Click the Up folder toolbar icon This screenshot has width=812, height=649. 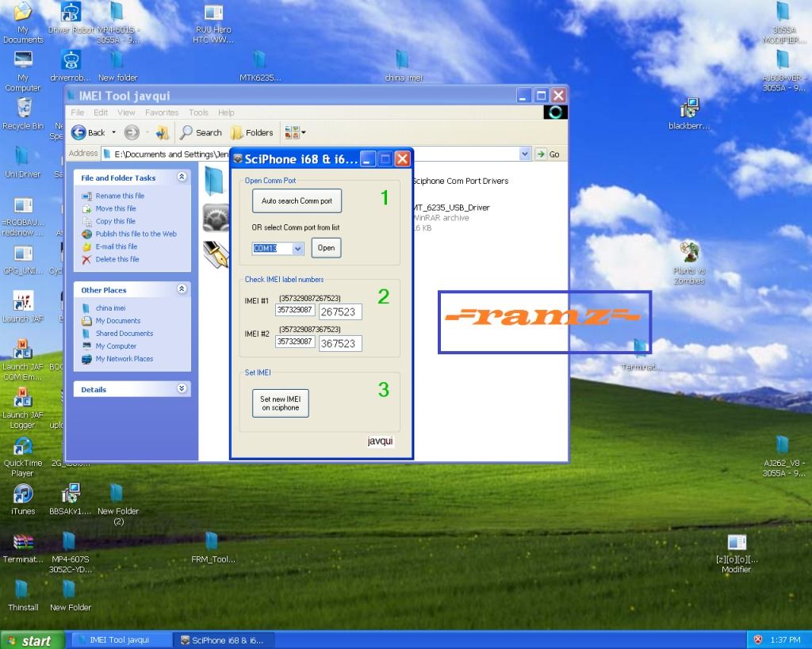click(x=162, y=132)
